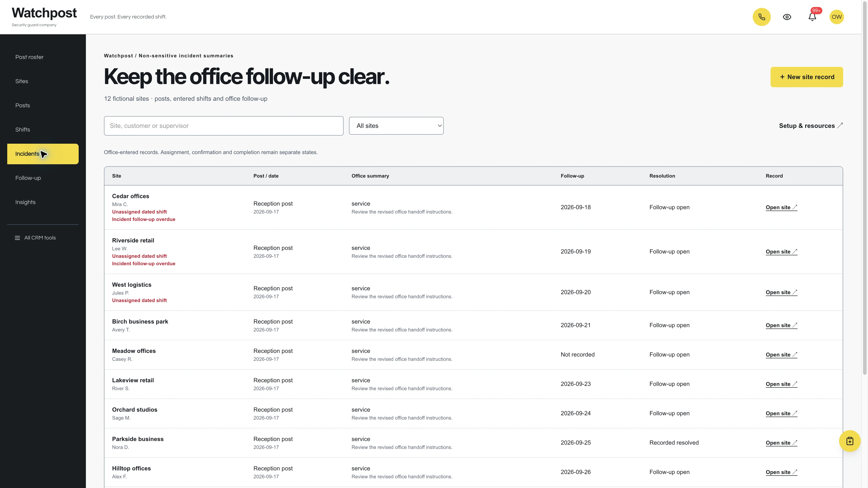The width and height of the screenshot is (868, 488).
Task: Click the Record column header
Action: [774, 176]
